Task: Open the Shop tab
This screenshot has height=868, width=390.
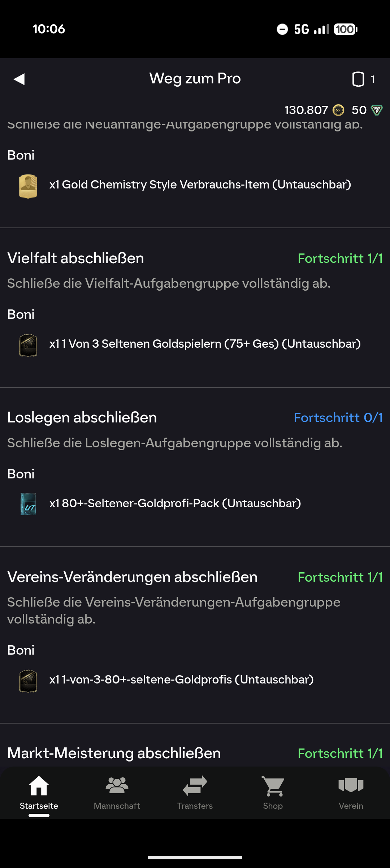Action: [273, 793]
